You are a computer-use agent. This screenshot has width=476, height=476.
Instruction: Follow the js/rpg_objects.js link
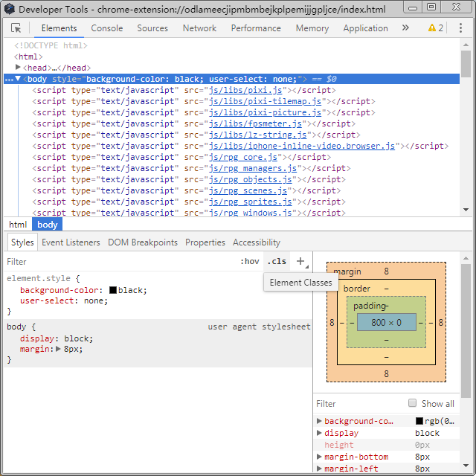coord(251,179)
